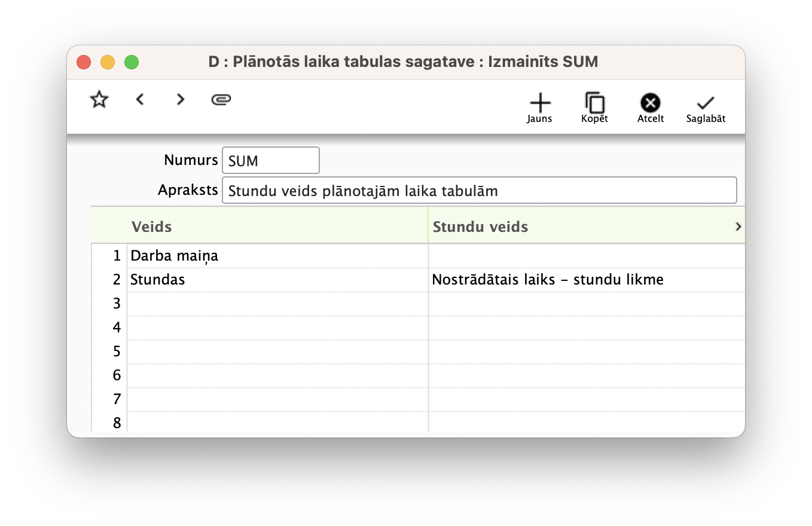This screenshot has width=812, height=526.
Task: Edit the Numurs field containing SUM
Action: 271,160
